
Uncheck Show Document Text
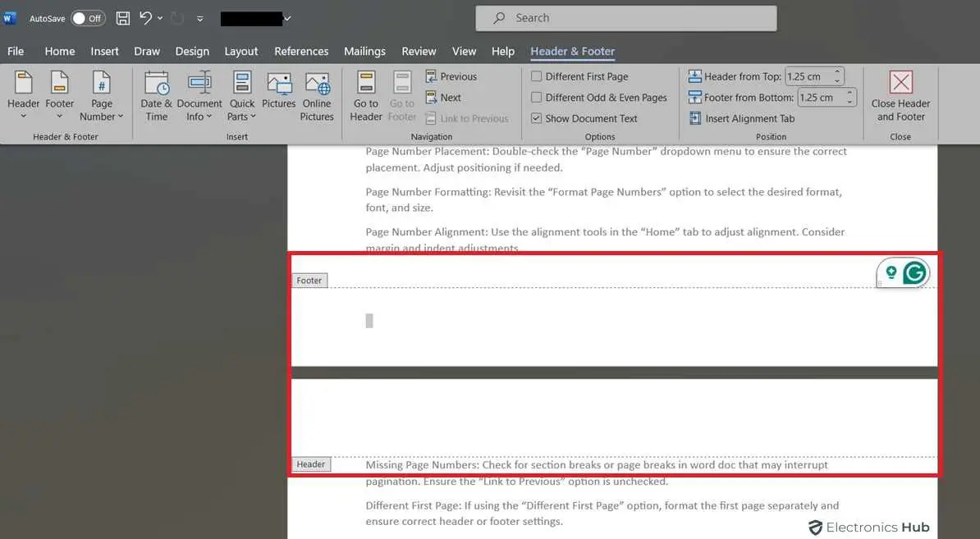(x=536, y=118)
